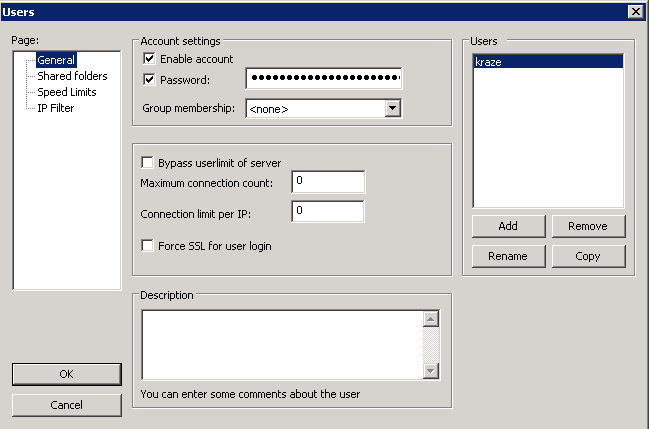
Task: Open the Shared folders page
Action: tap(72, 76)
